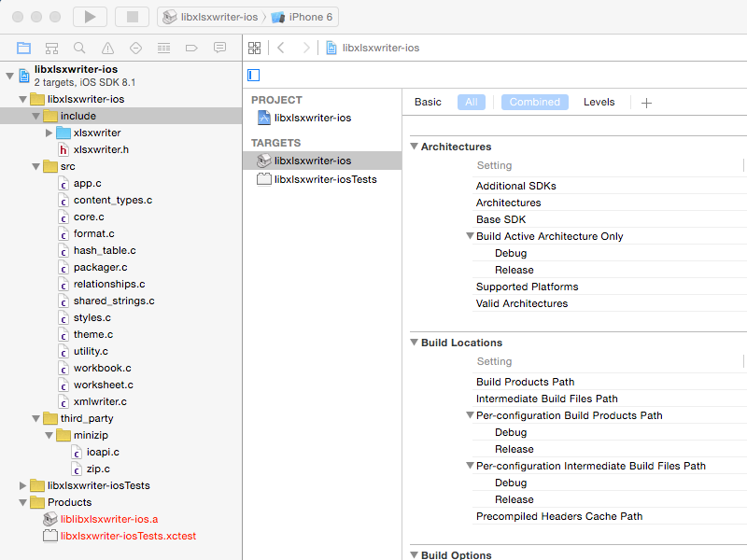Expand the libxlsxwriter-iosTests group
This screenshot has height=560, width=747.
[x=22, y=485]
